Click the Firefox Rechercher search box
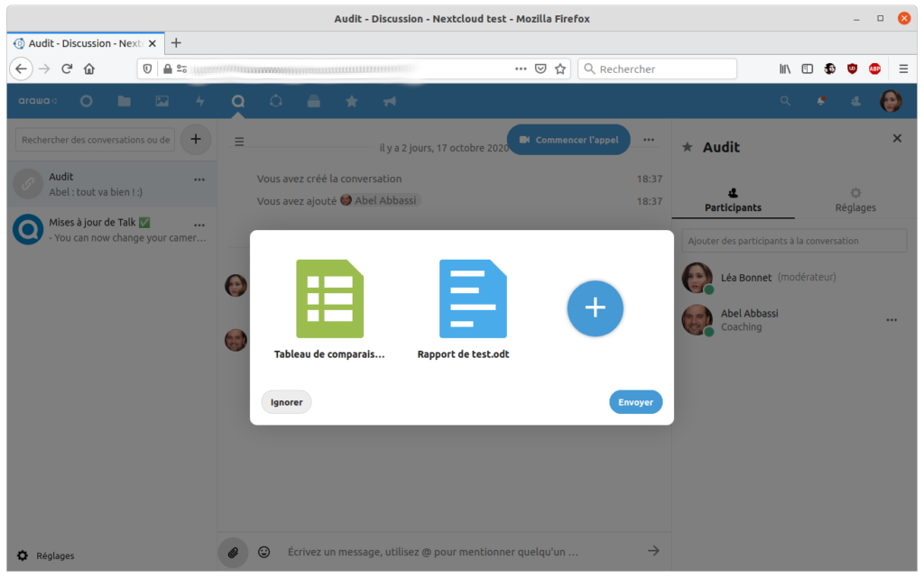 pos(658,69)
